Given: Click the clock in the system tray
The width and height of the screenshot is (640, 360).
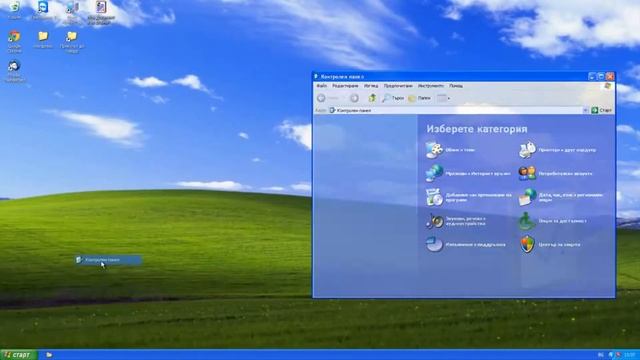Looking at the screenshot, I should (630, 355).
